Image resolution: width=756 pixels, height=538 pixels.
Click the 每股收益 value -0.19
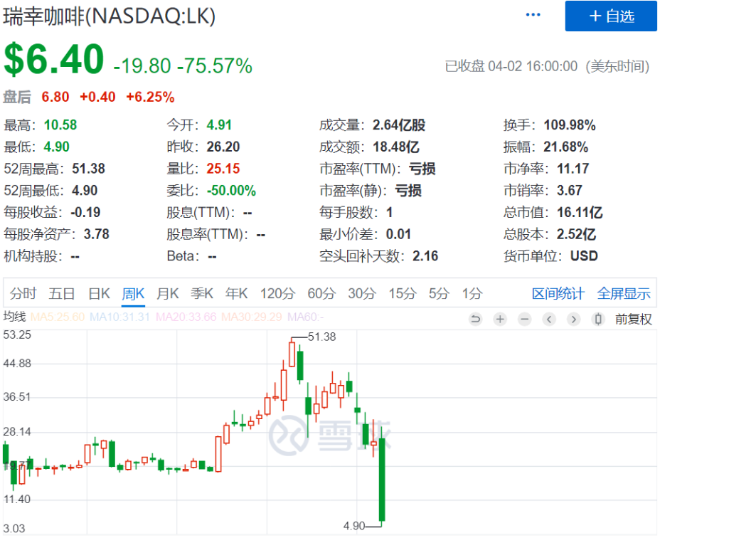(85, 212)
